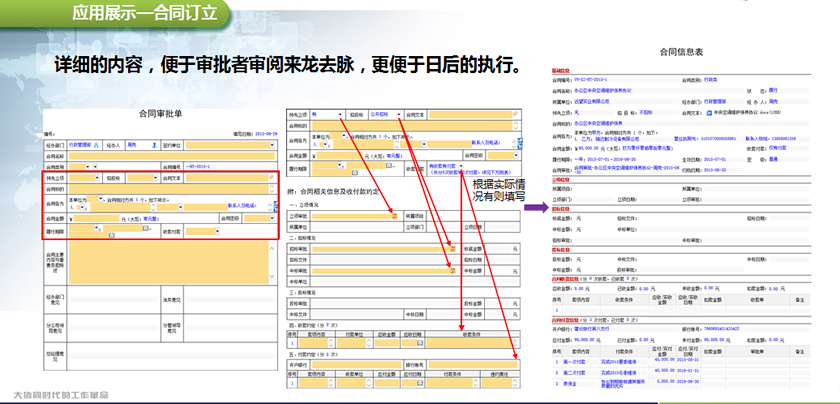840x404 pixels.
Task: Click 合同信息表 title of right form
Action: point(681,53)
